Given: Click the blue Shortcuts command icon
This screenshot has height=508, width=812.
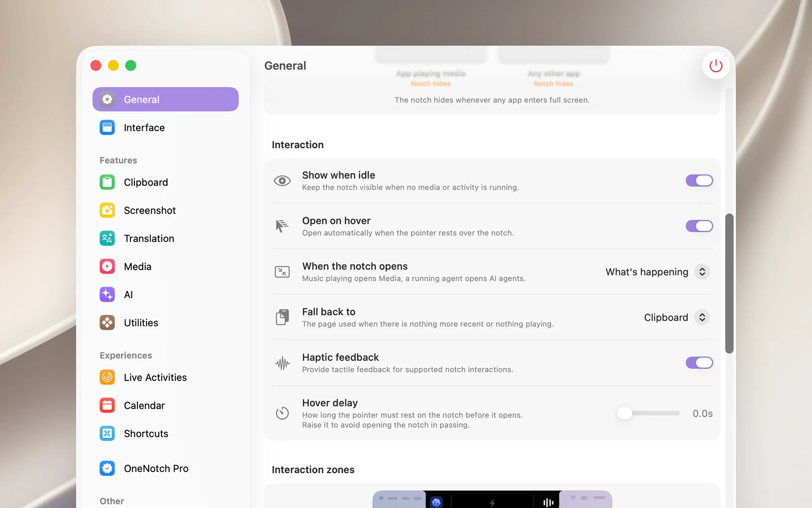Looking at the screenshot, I should pos(107,433).
